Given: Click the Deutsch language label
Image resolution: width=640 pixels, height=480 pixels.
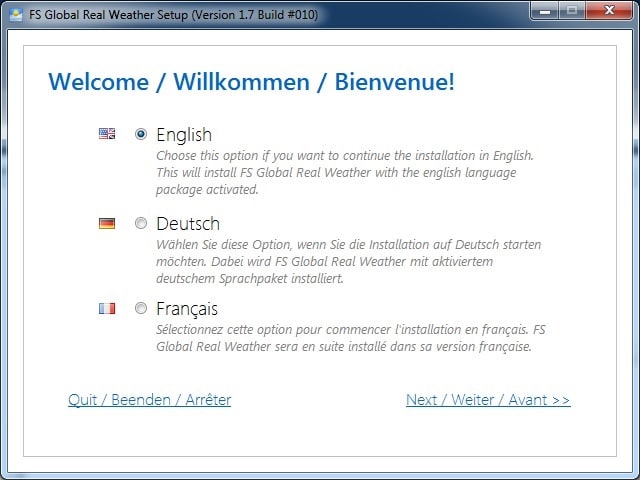Looking at the screenshot, I should (x=188, y=224).
